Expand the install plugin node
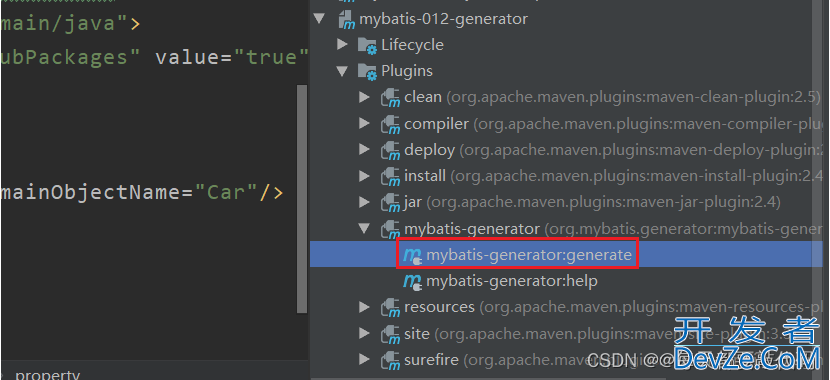Screen dimensions: 830x380 point(364,175)
